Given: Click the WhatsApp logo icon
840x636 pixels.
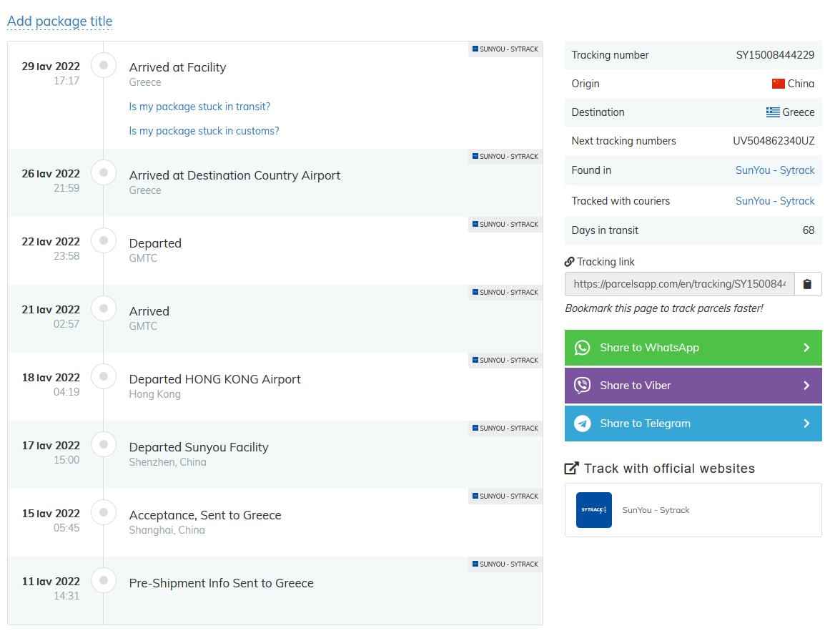Looking at the screenshot, I should 583,348.
